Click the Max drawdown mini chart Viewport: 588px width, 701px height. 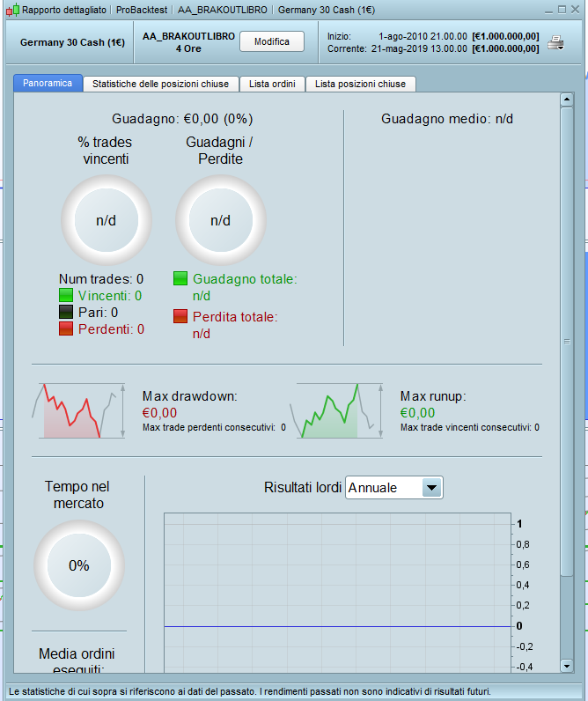click(78, 410)
